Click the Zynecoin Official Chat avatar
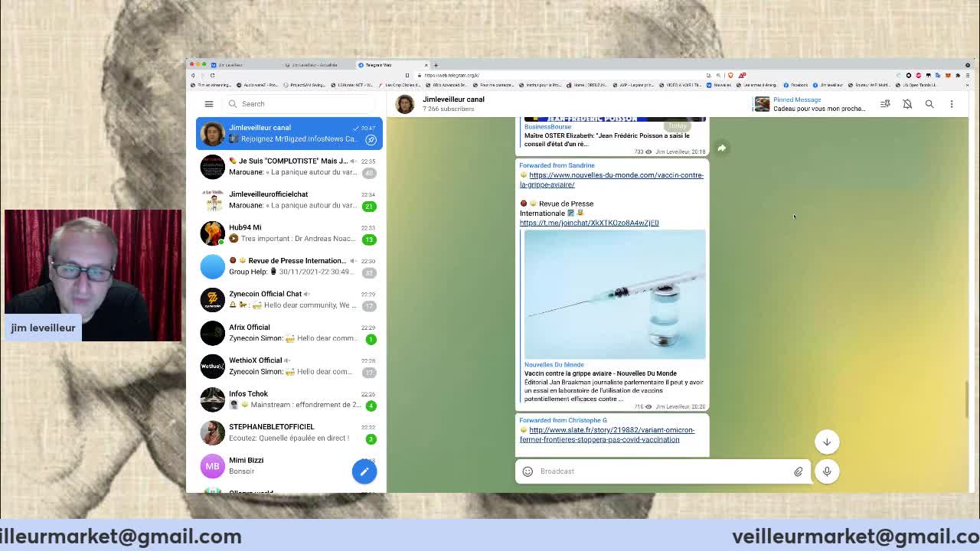980x551 pixels. point(213,299)
